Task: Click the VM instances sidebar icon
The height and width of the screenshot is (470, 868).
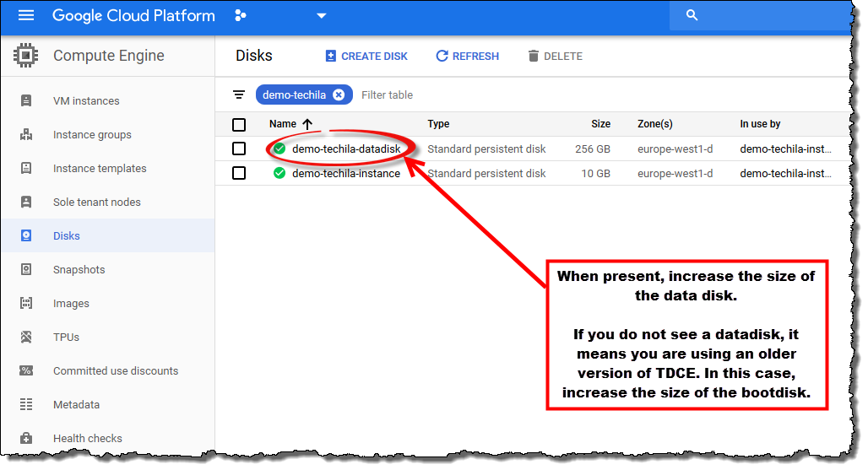Action: point(26,100)
